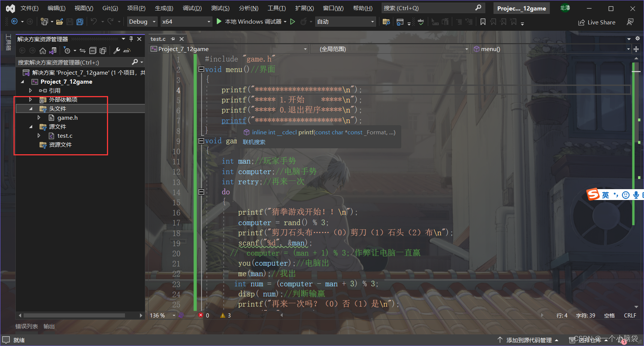
Task: Open the Debug configuration dropdown
Action: tap(142, 22)
